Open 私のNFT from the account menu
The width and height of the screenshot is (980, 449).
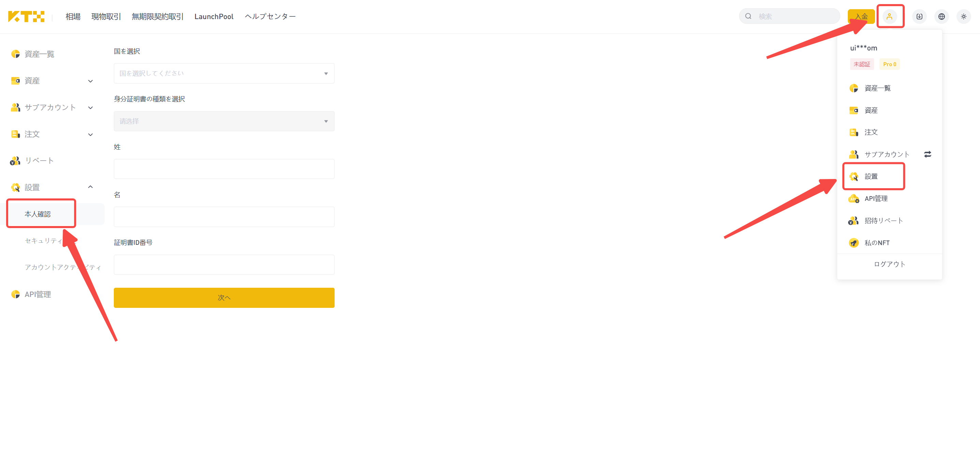pos(877,243)
